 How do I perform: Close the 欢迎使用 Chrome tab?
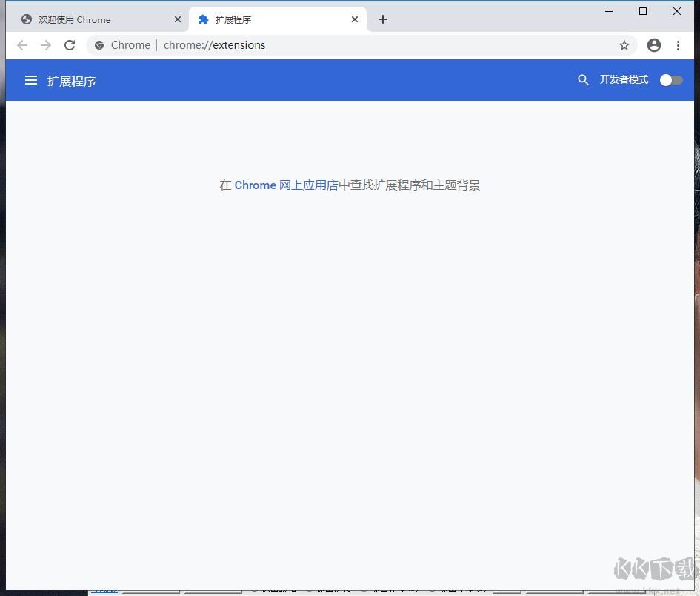(x=178, y=19)
